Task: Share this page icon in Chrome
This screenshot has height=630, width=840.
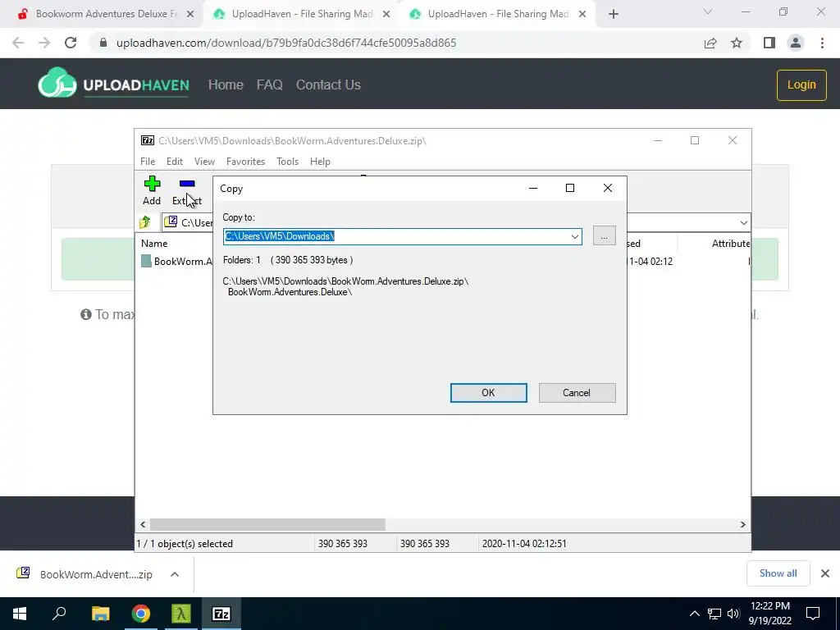Action: point(710,43)
